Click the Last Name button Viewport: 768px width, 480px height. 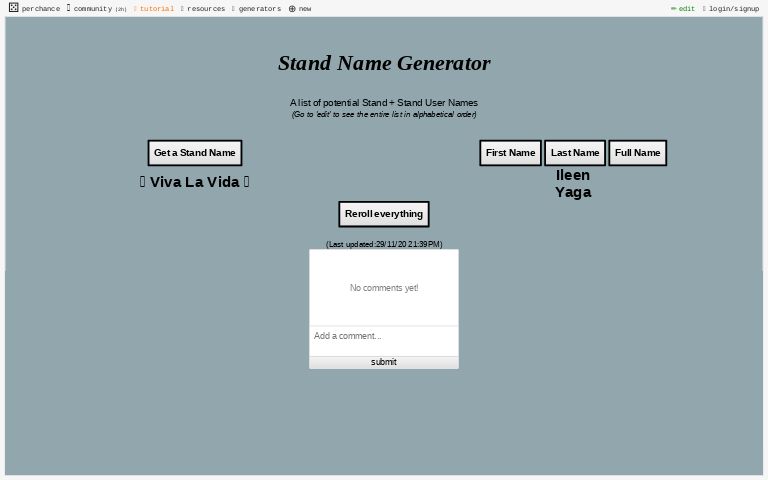click(575, 153)
